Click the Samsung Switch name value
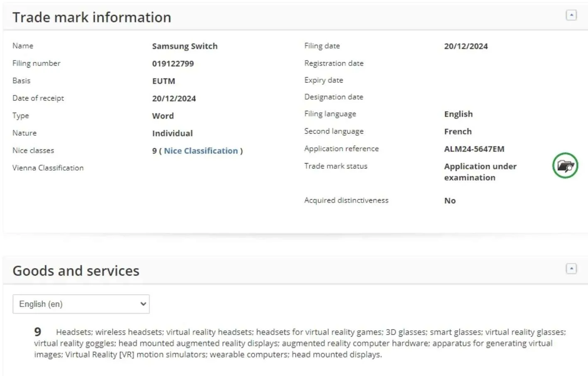Screen dimensions: 588x376 tap(185, 46)
